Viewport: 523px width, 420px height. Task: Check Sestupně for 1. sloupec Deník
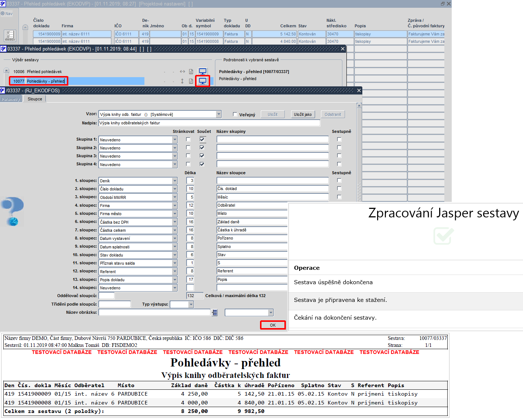[x=339, y=180]
